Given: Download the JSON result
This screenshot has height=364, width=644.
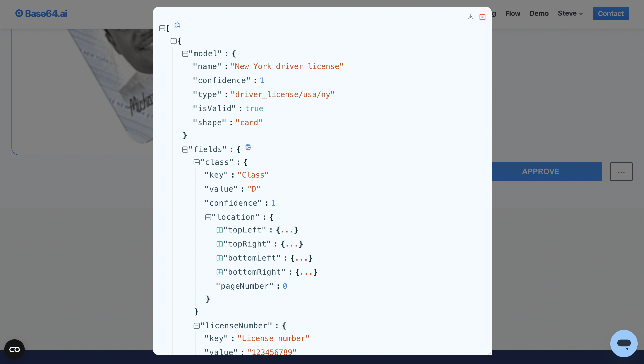Looking at the screenshot, I should tap(470, 17).
